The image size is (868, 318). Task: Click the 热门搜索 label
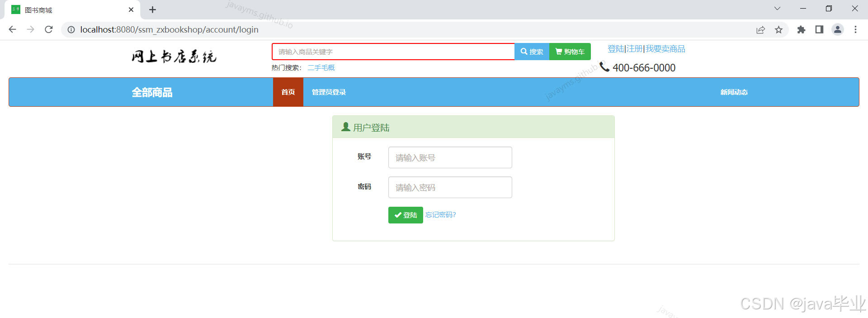[x=286, y=68]
